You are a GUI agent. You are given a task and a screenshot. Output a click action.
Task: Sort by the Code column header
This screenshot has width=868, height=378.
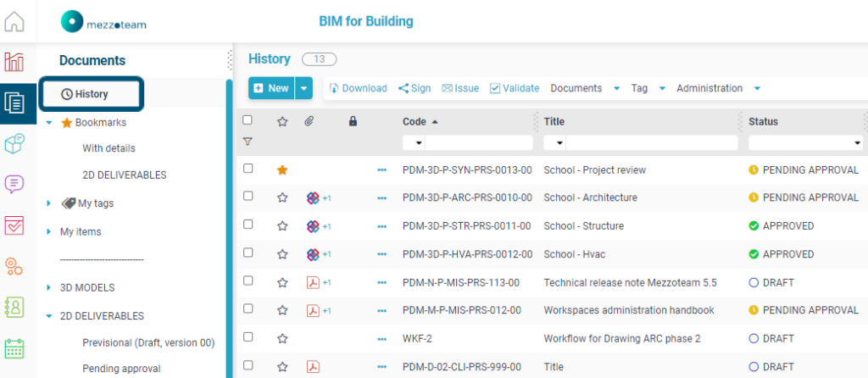(x=414, y=122)
